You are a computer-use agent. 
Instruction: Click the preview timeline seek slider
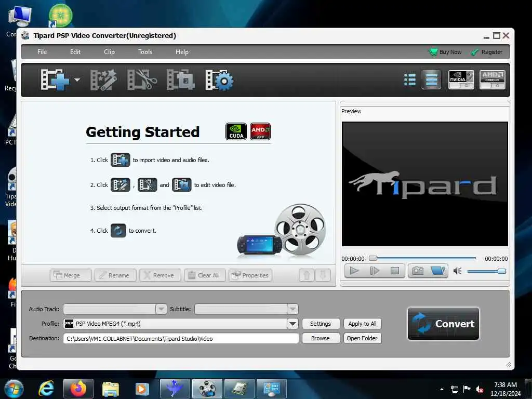[x=422, y=258]
